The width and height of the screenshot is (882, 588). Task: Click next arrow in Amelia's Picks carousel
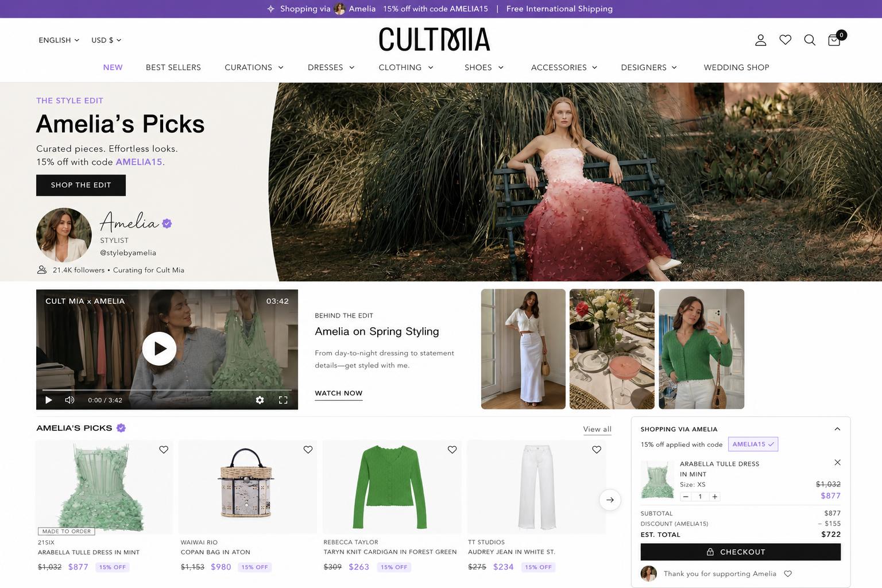[610, 500]
